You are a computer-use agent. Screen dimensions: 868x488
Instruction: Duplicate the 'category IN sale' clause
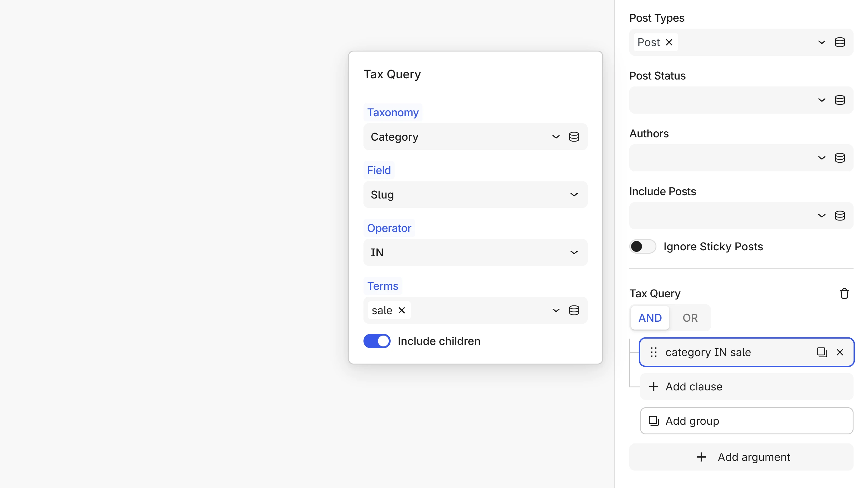click(x=822, y=352)
